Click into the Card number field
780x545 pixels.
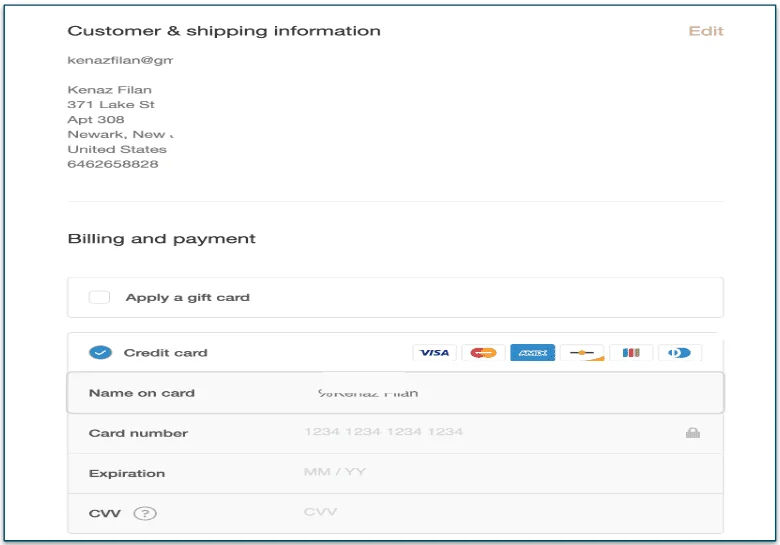point(480,433)
